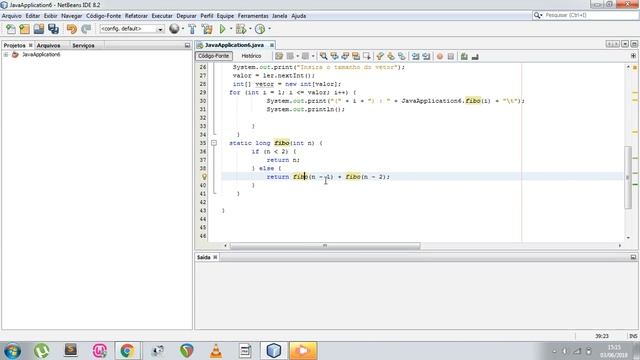
Task: Click the Shift Line Left icon
Action: [x=416, y=56]
